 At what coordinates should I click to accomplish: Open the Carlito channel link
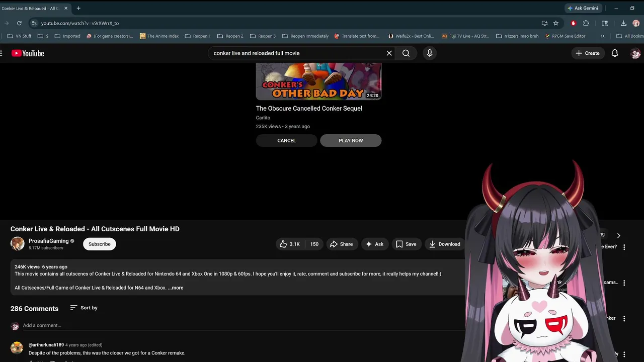pyautogui.click(x=263, y=118)
